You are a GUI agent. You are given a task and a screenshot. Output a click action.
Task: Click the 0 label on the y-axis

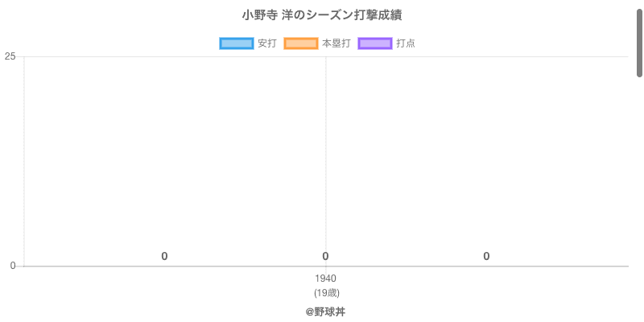[12, 266]
